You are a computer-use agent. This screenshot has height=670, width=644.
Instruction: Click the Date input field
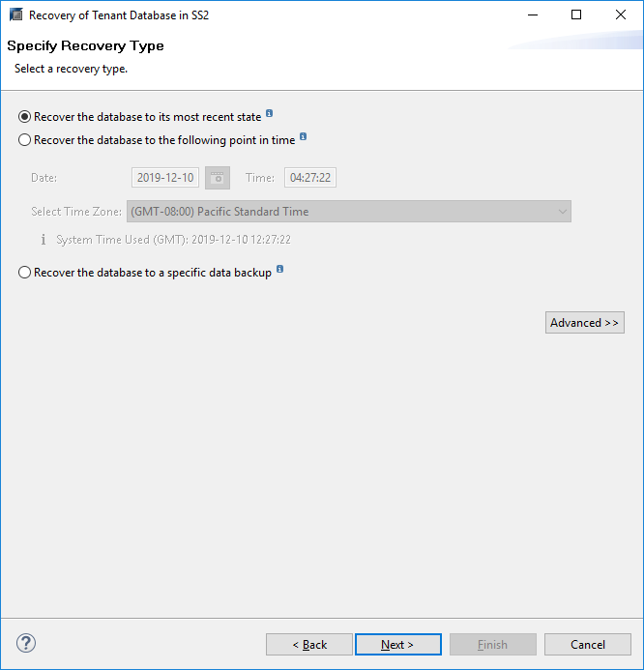[165, 178]
